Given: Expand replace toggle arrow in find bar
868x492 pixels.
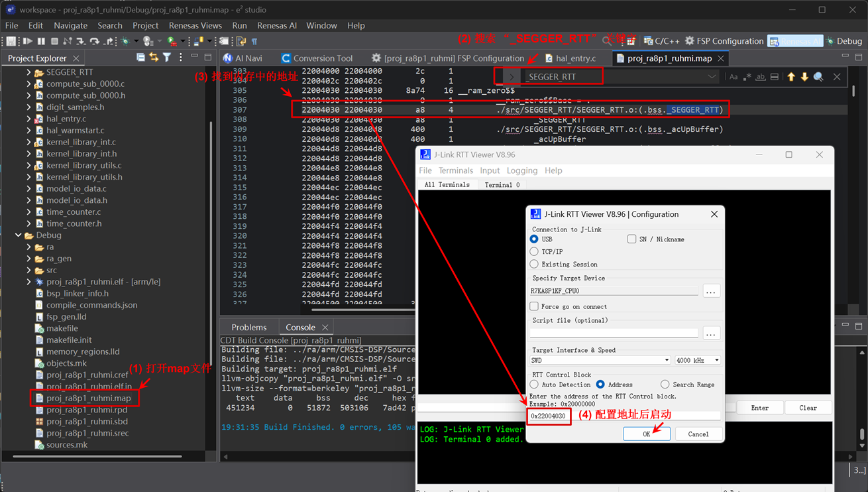Looking at the screenshot, I should 512,77.
